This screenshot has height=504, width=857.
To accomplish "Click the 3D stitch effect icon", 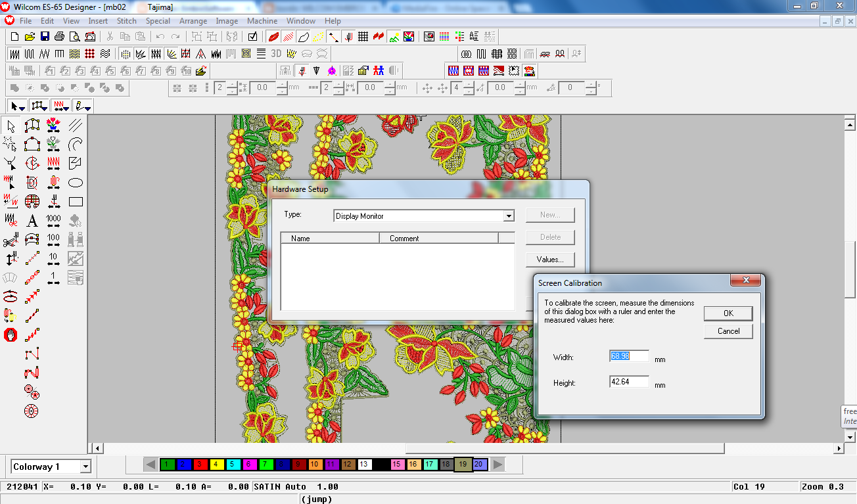I will [x=276, y=54].
